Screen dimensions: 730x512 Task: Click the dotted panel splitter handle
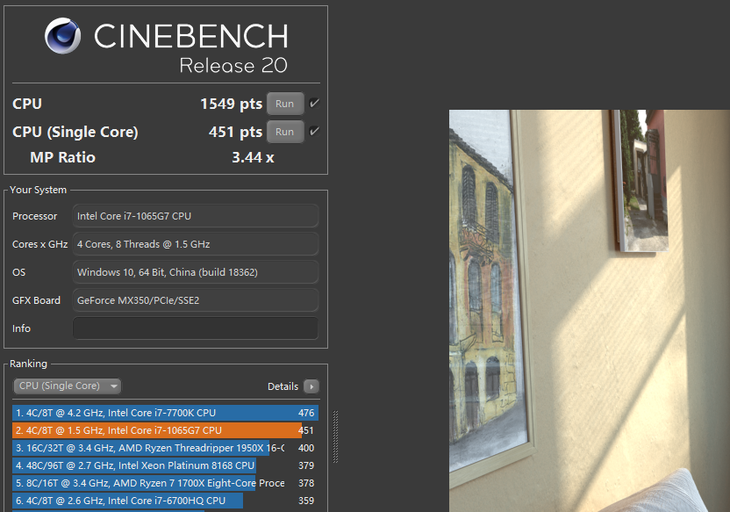pos(335,436)
